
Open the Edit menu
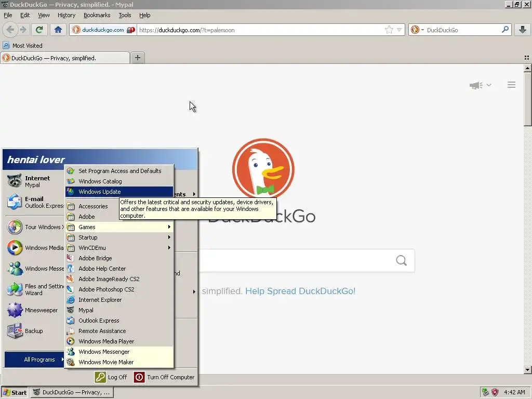pos(25,15)
